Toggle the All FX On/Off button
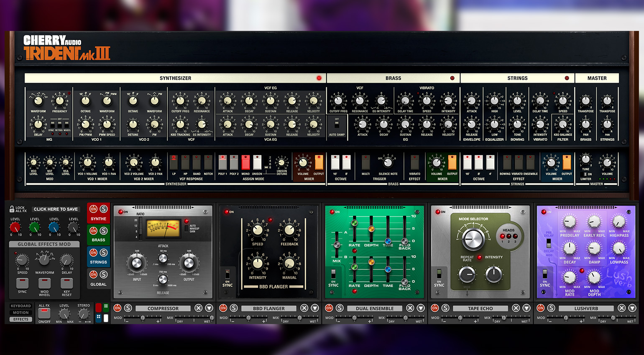The height and width of the screenshot is (355, 644). [44, 313]
